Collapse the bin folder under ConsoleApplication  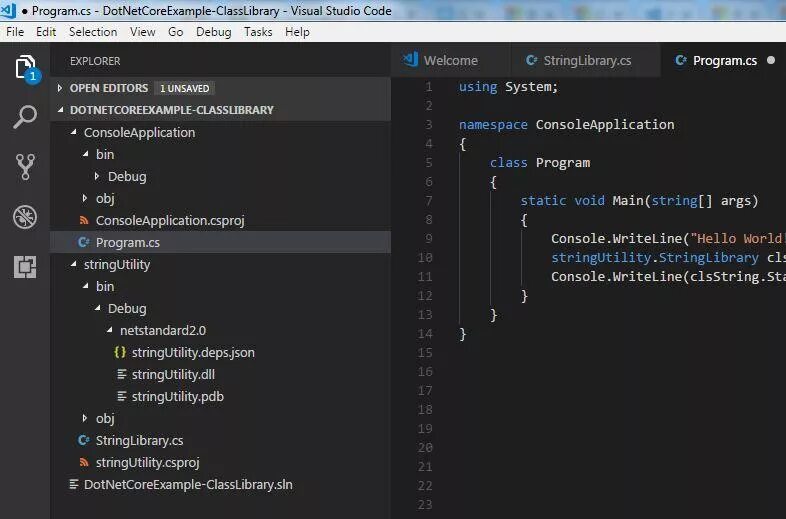(86, 154)
